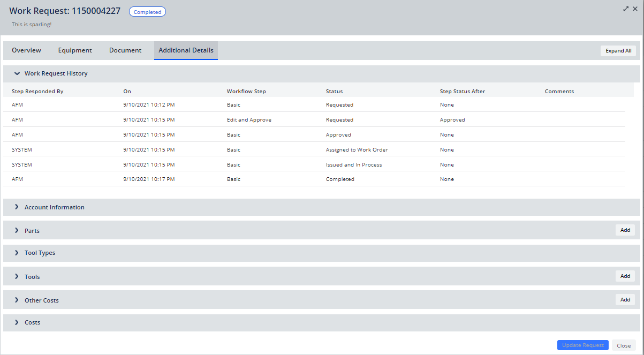Click Add next to Tools
The image size is (644, 355).
pyautogui.click(x=625, y=276)
